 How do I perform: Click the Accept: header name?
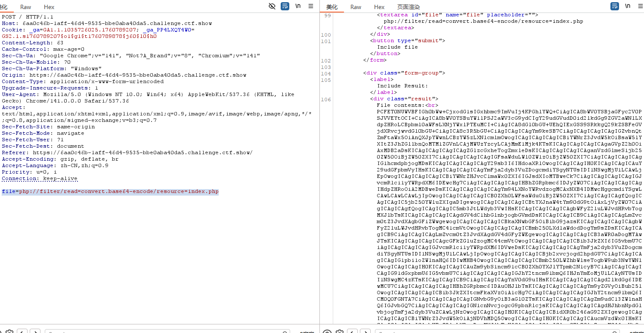[13, 107]
